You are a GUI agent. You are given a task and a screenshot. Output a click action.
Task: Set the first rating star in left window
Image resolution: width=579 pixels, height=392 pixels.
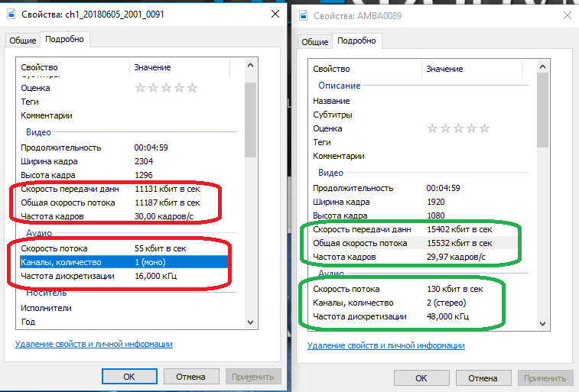pos(141,88)
